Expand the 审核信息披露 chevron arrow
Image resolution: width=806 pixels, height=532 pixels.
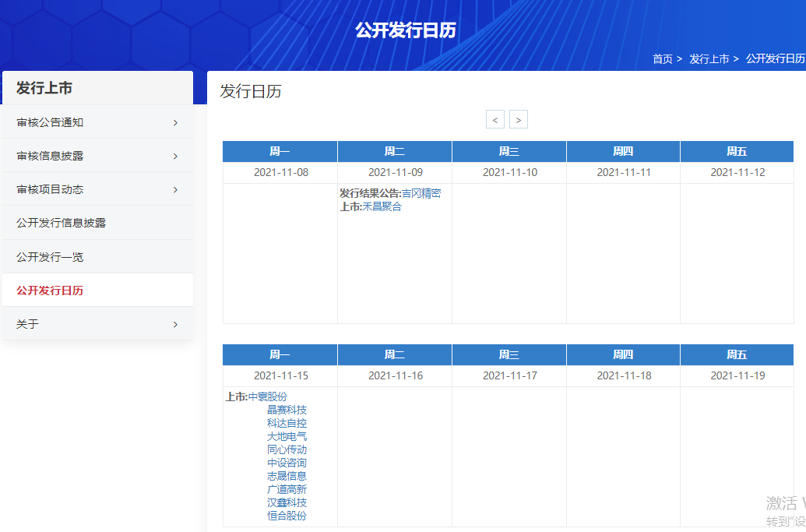coord(175,156)
